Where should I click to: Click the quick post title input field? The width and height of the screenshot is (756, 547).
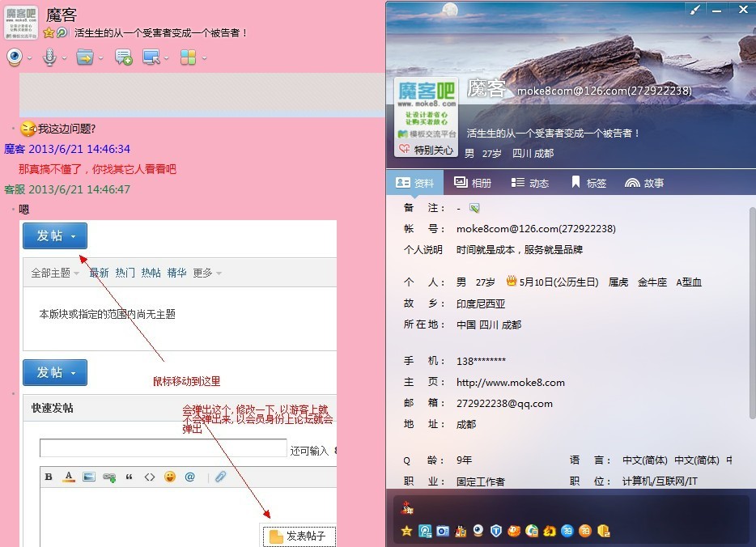click(164, 448)
